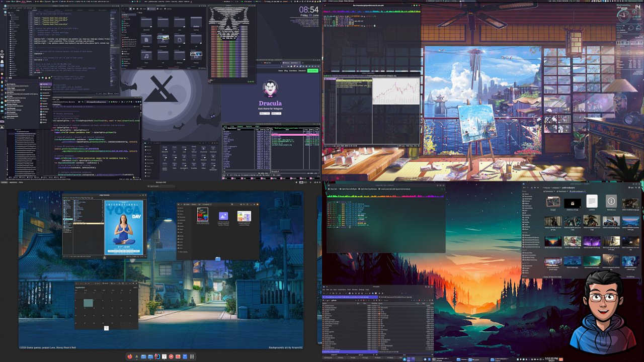Select the highlighted day in the calendar window
Image resolution: width=644 pixels, height=362 pixels.
pos(88,303)
